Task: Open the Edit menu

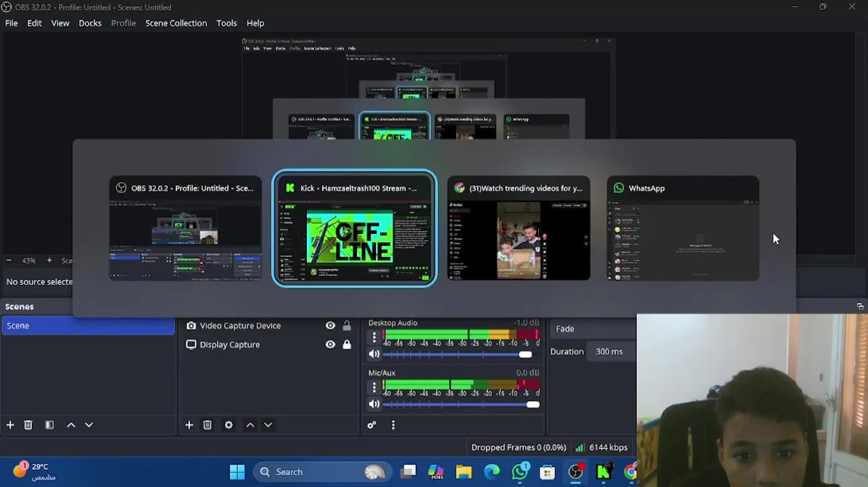Action: tap(34, 23)
